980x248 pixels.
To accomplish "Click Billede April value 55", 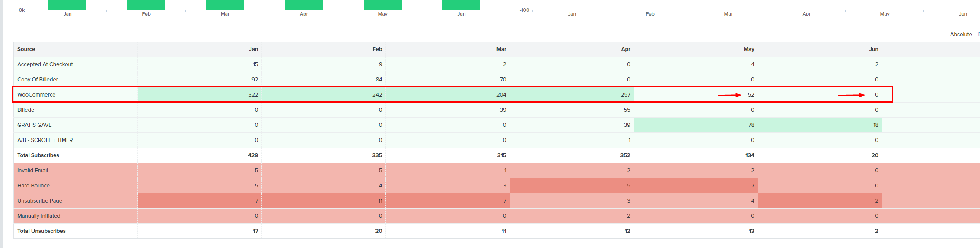I will point(627,110).
